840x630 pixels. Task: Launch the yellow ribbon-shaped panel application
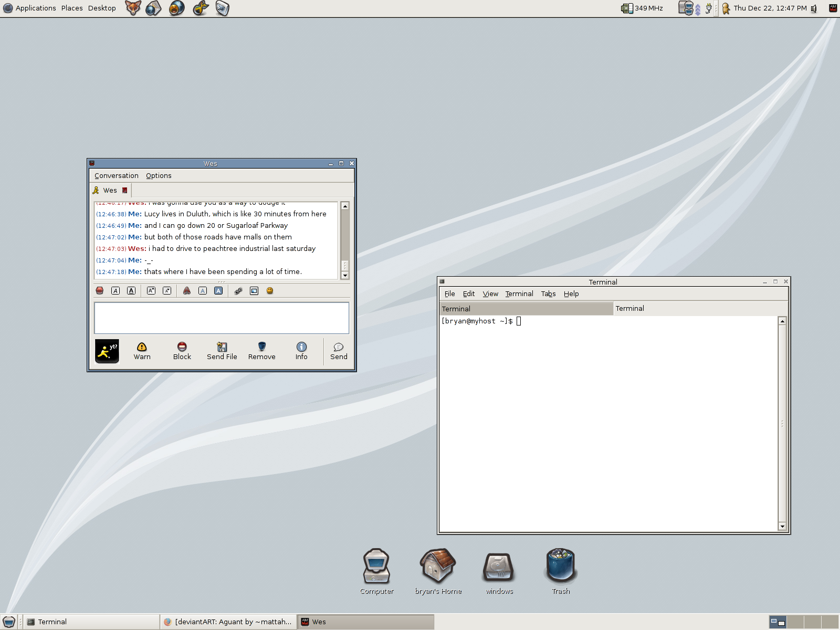(201, 8)
